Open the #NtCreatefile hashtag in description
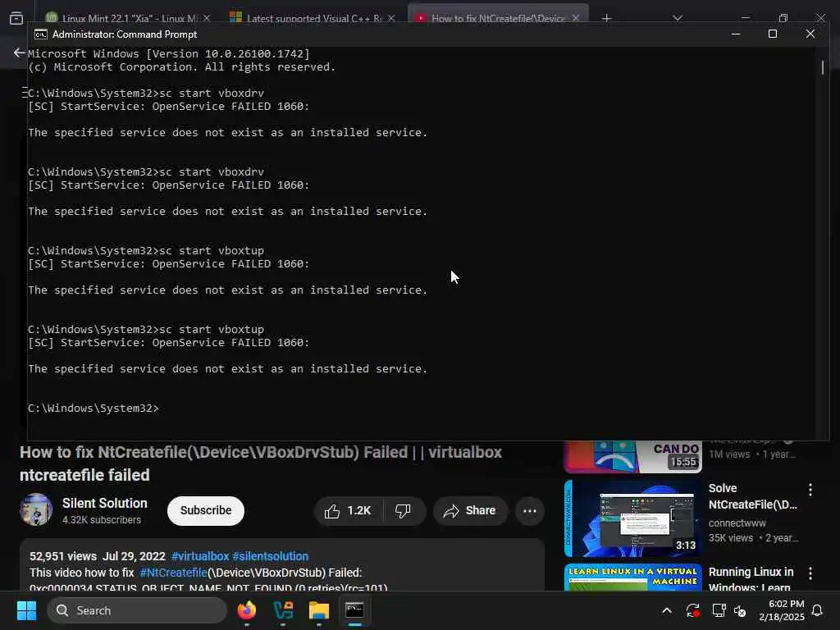The height and width of the screenshot is (630, 840). point(173,573)
